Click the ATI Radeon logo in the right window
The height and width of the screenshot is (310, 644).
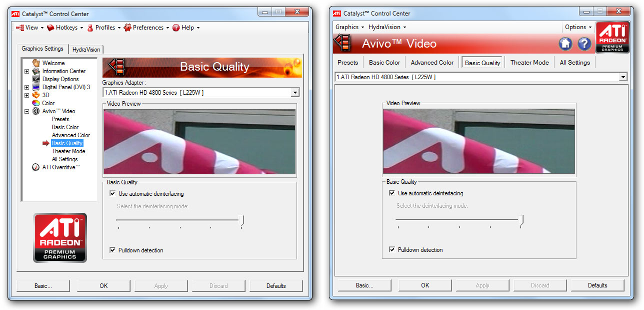tap(612, 38)
